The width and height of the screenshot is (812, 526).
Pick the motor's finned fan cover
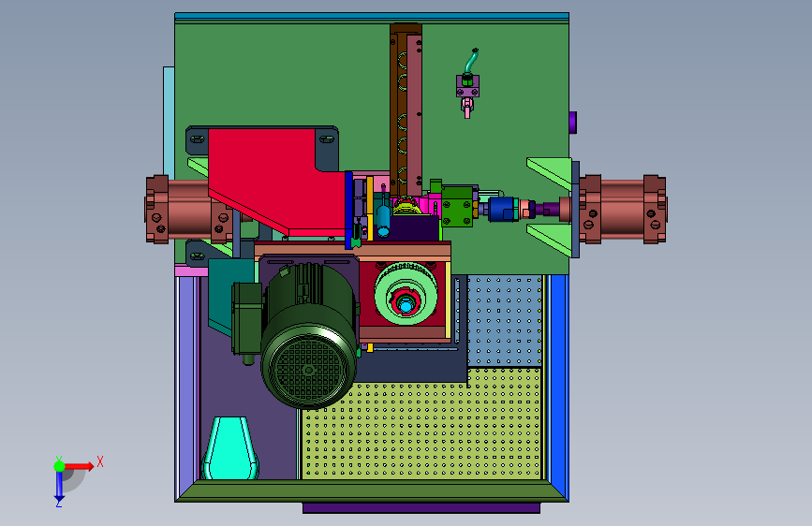(x=309, y=368)
